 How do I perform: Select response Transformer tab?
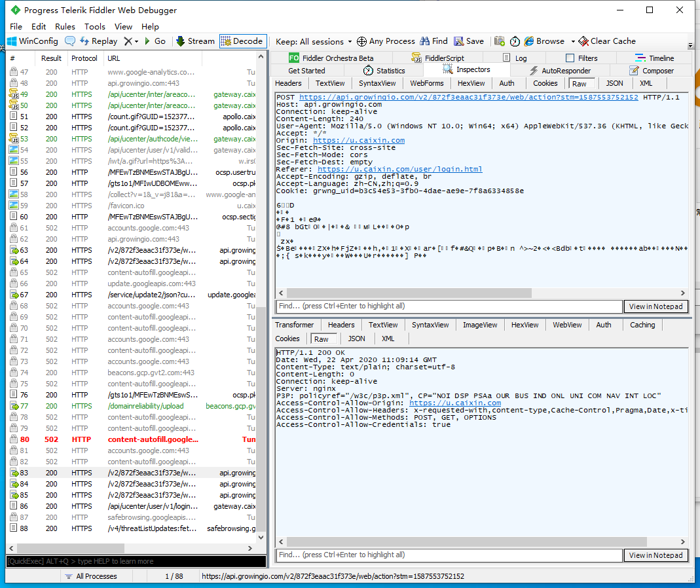294,325
